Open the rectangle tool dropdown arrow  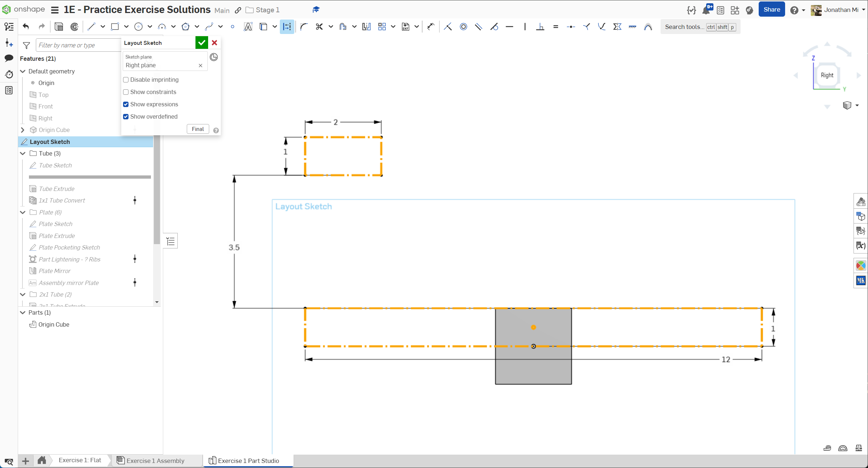[x=126, y=26]
